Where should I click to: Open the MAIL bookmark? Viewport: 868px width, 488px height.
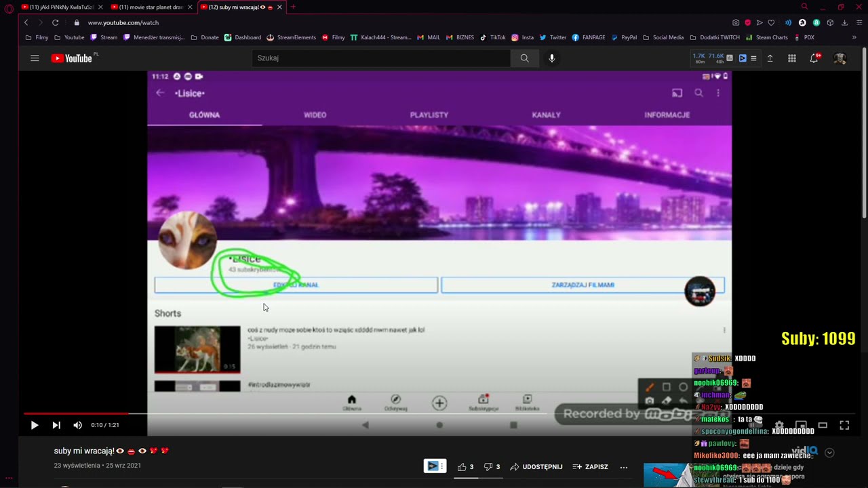pyautogui.click(x=429, y=37)
